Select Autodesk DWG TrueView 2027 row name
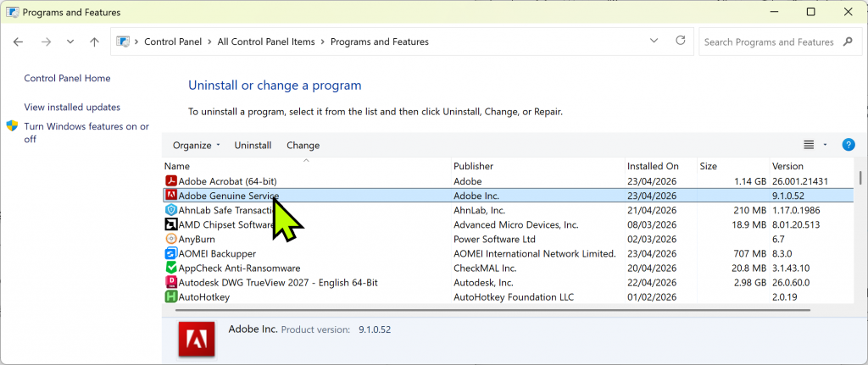 click(x=278, y=283)
